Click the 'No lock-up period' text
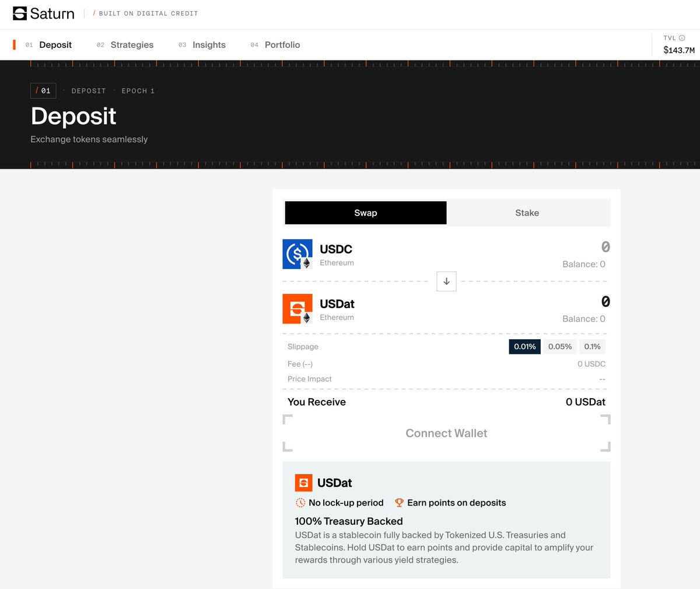The height and width of the screenshot is (589, 700). [x=346, y=503]
